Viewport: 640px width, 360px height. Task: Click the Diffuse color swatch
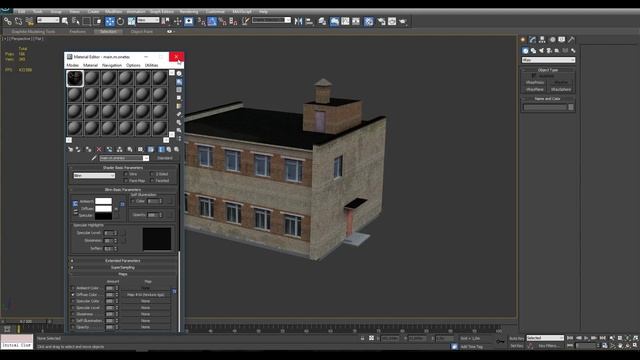(103, 209)
